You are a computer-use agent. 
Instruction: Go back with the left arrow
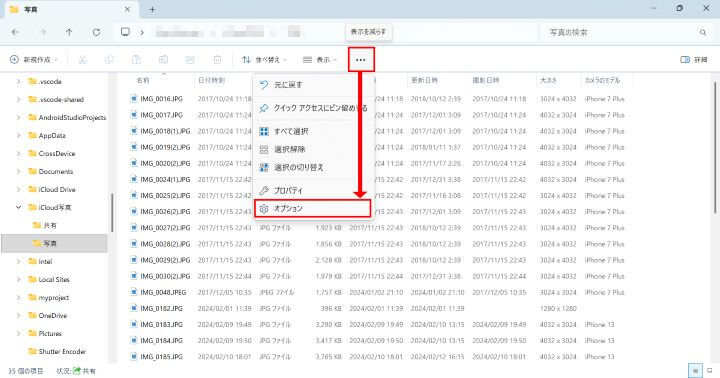click(x=15, y=32)
